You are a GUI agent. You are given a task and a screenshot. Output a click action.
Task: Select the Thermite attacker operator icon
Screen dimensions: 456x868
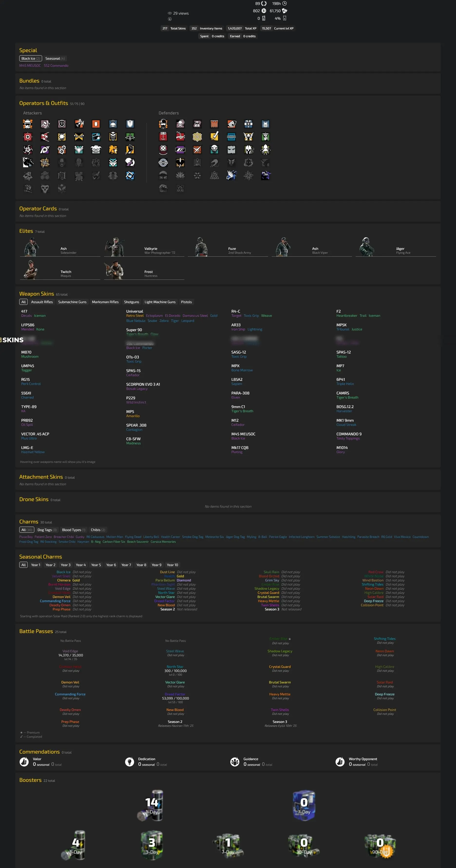(x=96, y=124)
